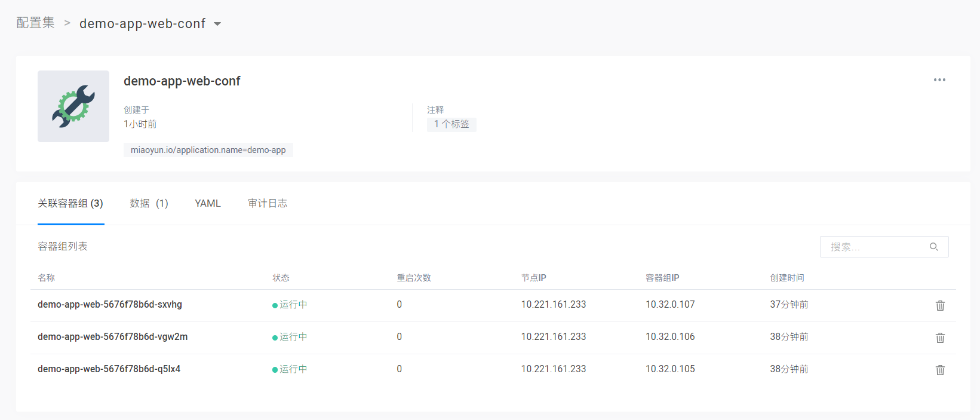Delete the demo-app-web-5676f78b6d-sxvhg pod

click(940, 305)
